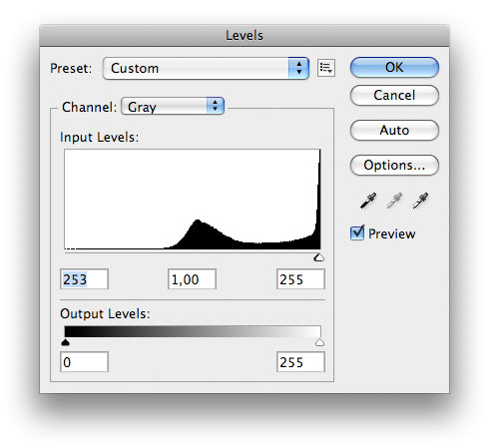Open the Options dialog
This screenshot has height=448, width=489.
coord(394,165)
